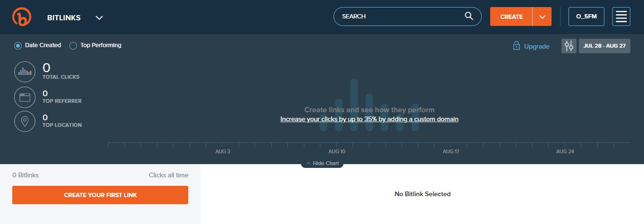Click the AUG 17 axis label
The height and width of the screenshot is (224, 644).
point(451,151)
